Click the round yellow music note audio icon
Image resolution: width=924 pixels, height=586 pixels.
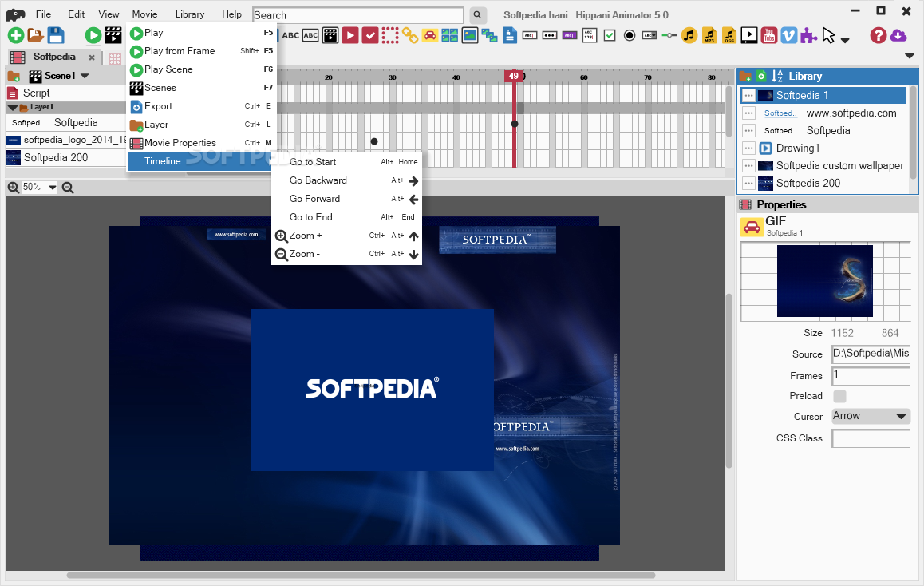pos(689,35)
